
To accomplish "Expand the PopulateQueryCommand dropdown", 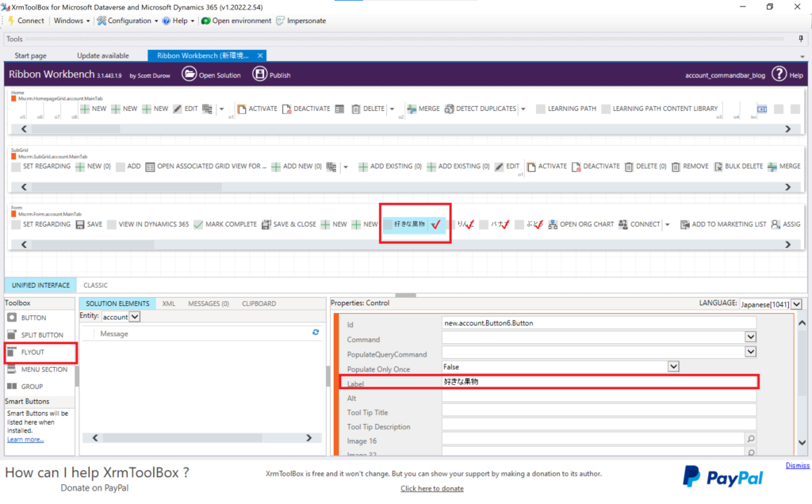I will point(750,352).
